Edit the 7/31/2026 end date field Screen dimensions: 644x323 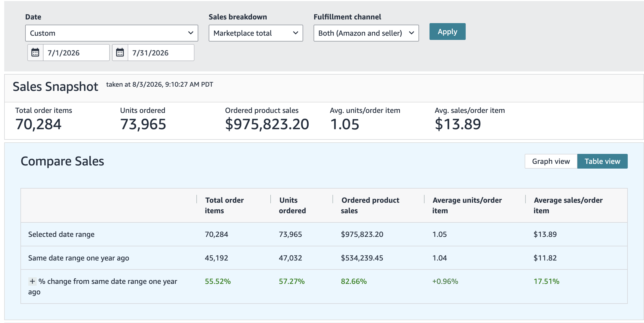tap(161, 53)
